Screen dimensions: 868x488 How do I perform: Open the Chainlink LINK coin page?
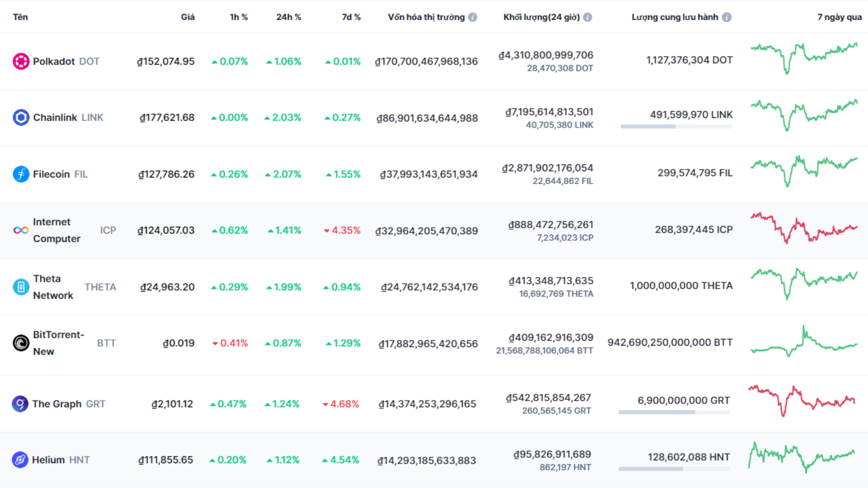pos(68,117)
